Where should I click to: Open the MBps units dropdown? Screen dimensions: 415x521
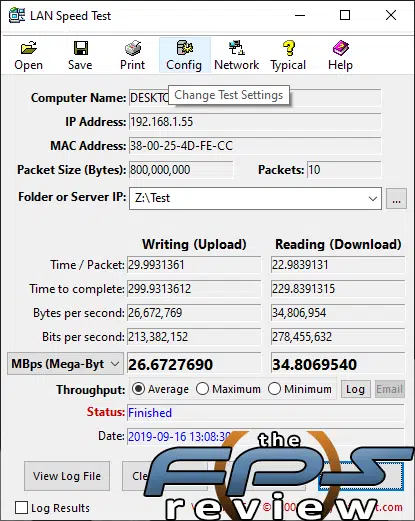65,364
